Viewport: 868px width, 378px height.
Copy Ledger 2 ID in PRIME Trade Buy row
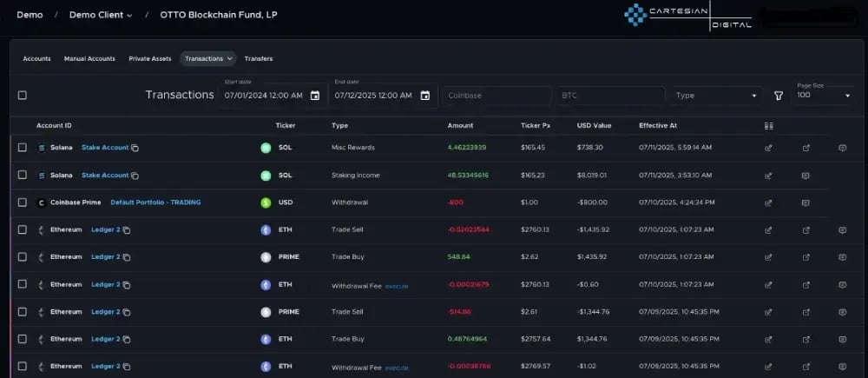127,257
